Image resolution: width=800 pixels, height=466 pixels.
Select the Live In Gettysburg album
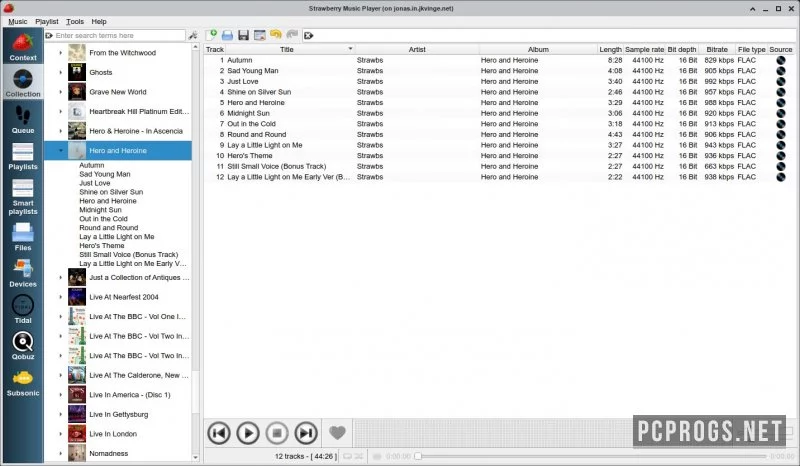(118, 414)
